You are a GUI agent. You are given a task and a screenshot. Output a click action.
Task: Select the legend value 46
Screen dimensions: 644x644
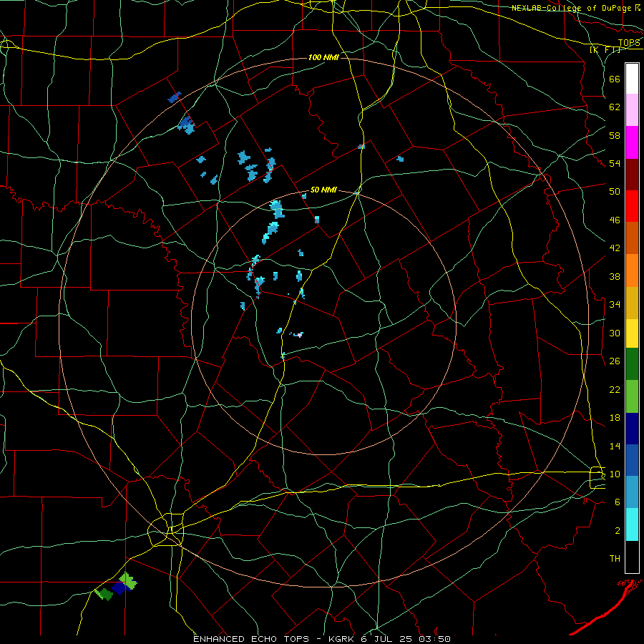pyautogui.click(x=615, y=220)
